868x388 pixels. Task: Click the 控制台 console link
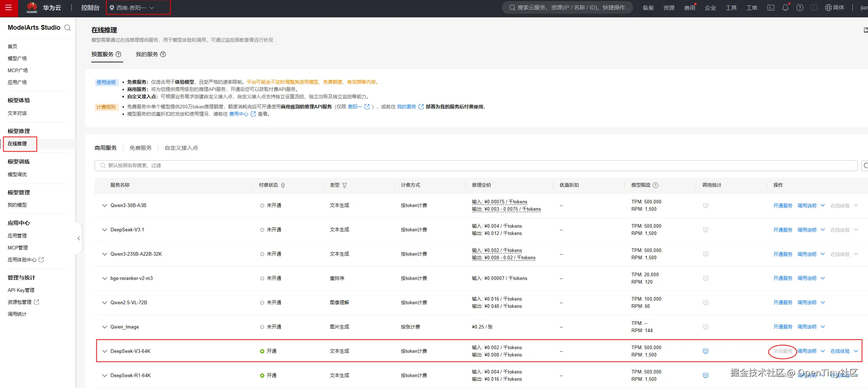point(90,8)
